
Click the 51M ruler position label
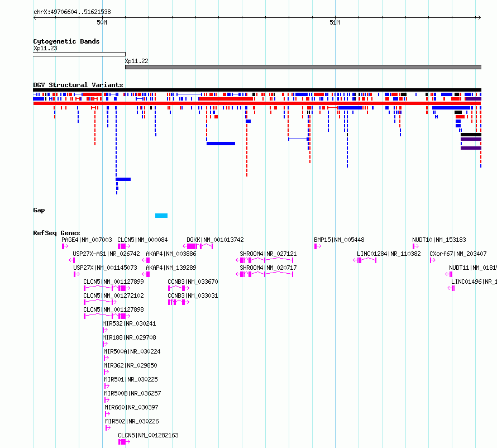(x=334, y=22)
